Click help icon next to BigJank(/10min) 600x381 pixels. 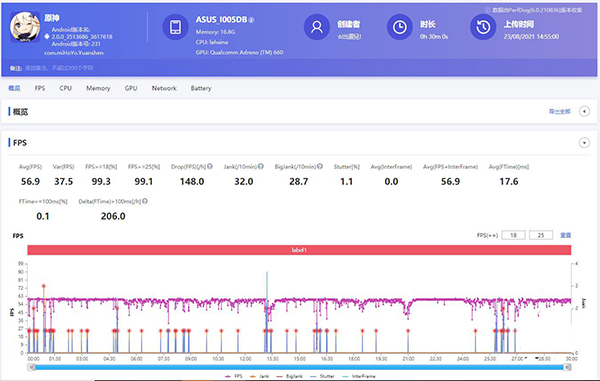tap(320, 166)
